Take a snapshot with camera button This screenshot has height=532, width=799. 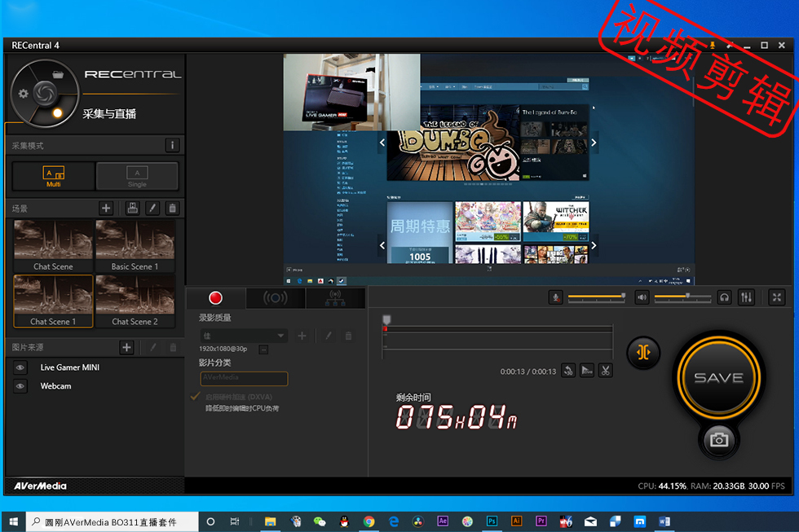pyautogui.click(x=718, y=440)
